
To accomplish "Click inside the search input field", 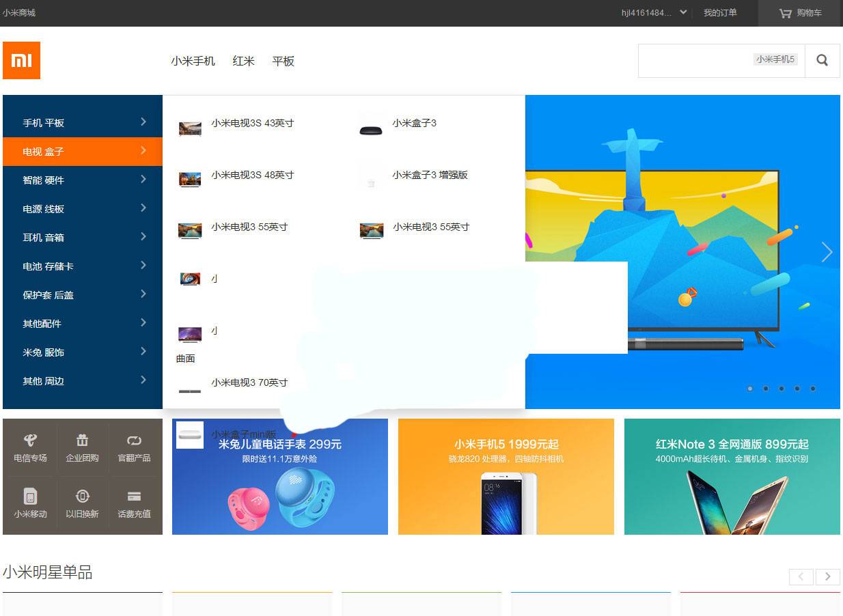I will [717, 60].
